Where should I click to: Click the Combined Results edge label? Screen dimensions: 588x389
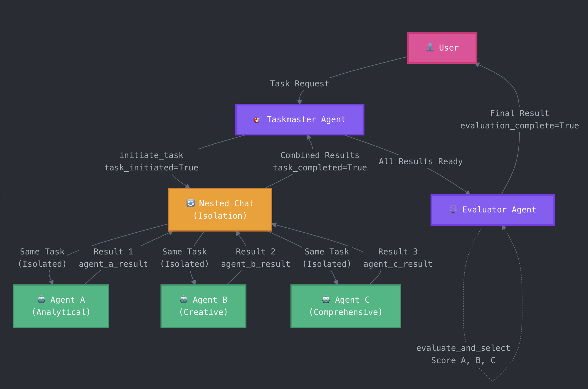[320, 161]
